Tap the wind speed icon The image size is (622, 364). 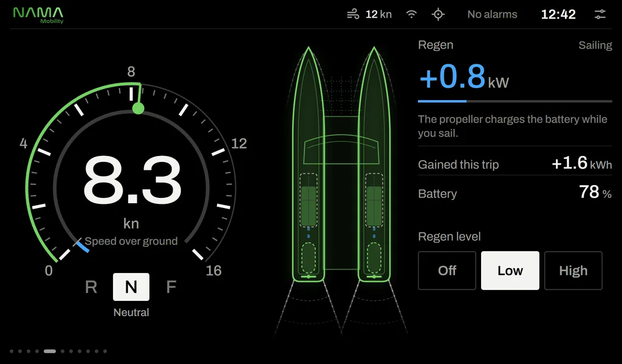[353, 15]
